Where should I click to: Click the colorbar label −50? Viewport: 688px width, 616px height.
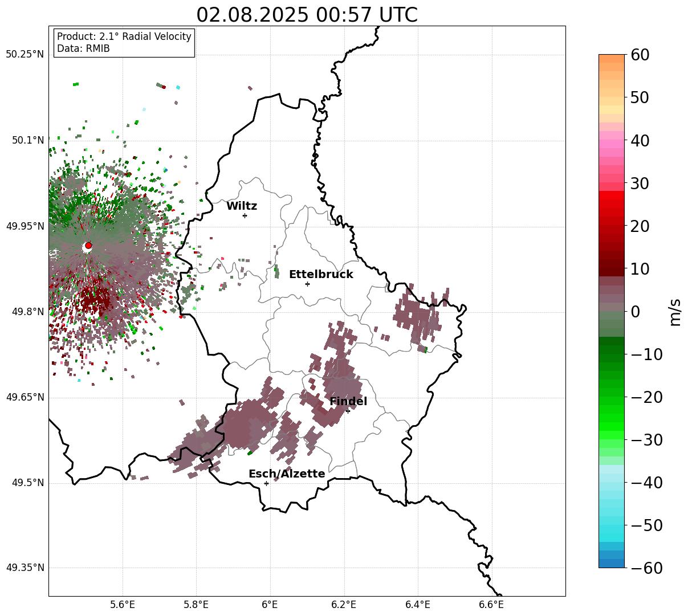coord(646,525)
